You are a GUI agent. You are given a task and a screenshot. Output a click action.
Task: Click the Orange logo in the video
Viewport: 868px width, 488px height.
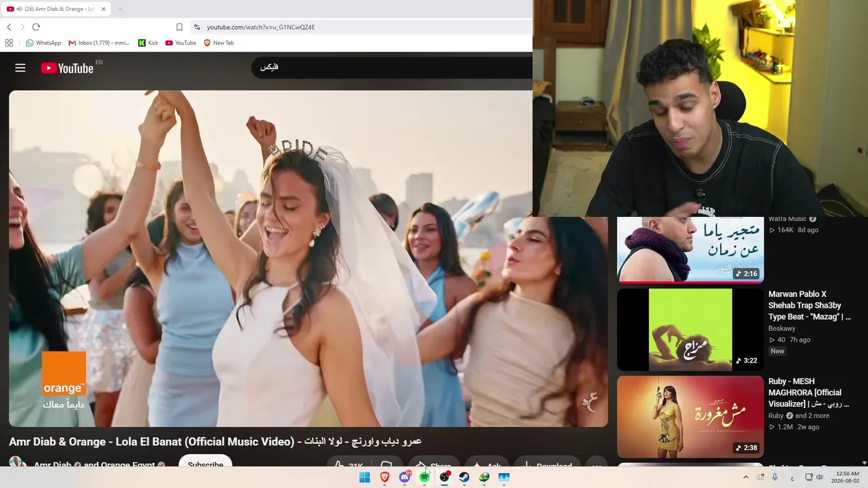pyautogui.click(x=64, y=374)
